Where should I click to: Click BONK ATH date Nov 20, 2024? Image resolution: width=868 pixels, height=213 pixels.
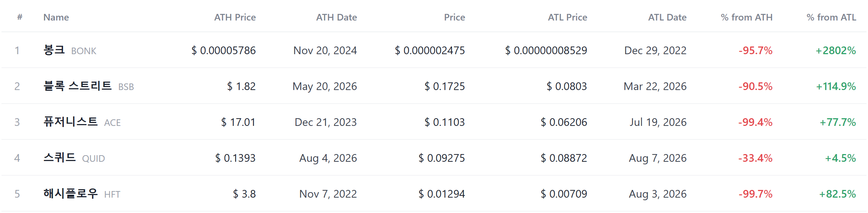(325, 51)
